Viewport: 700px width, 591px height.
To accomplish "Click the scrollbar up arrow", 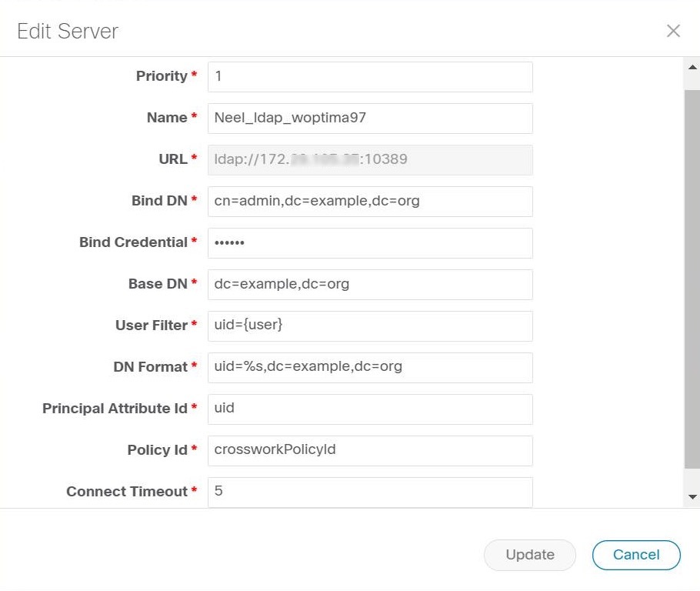I will (691, 65).
